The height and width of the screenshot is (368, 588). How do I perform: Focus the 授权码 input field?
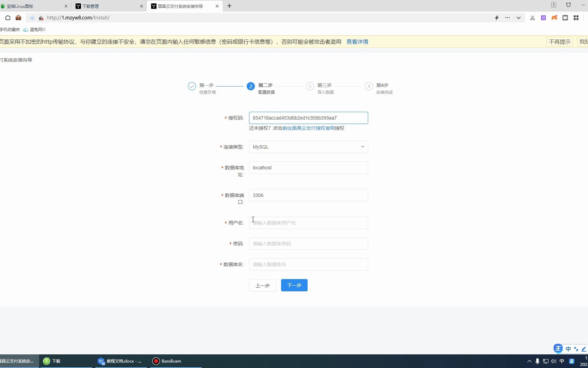coord(308,118)
